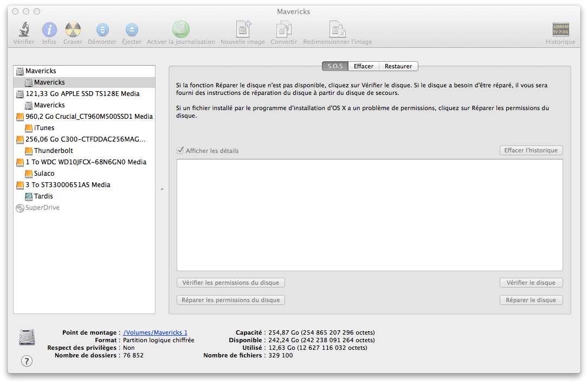
Task: Select 3 To ST33000651AS Media
Action: [x=85, y=185]
